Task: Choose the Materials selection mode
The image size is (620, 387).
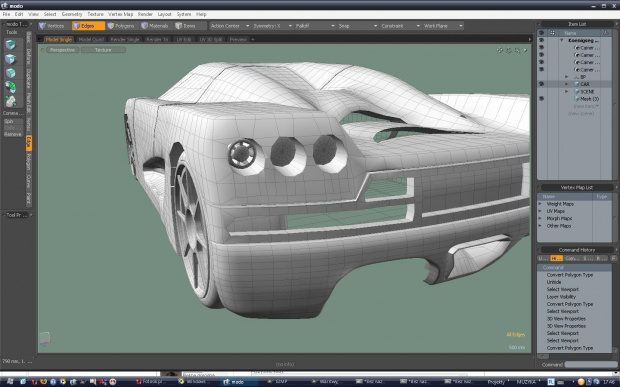Action: tap(155, 26)
